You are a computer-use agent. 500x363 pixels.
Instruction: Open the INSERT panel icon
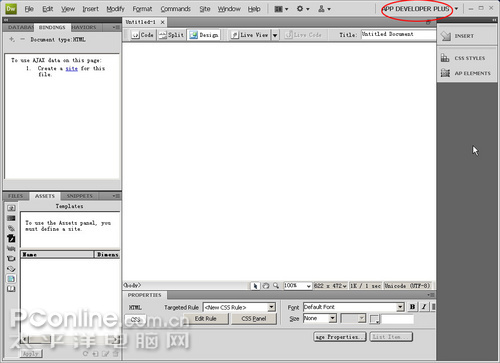446,36
